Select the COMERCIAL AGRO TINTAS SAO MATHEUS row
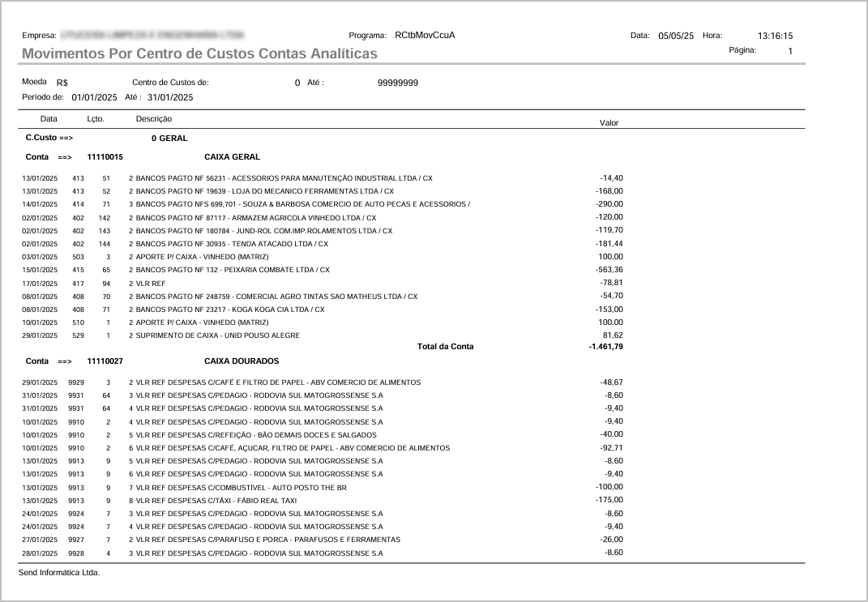The image size is (868, 602). point(323,297)
